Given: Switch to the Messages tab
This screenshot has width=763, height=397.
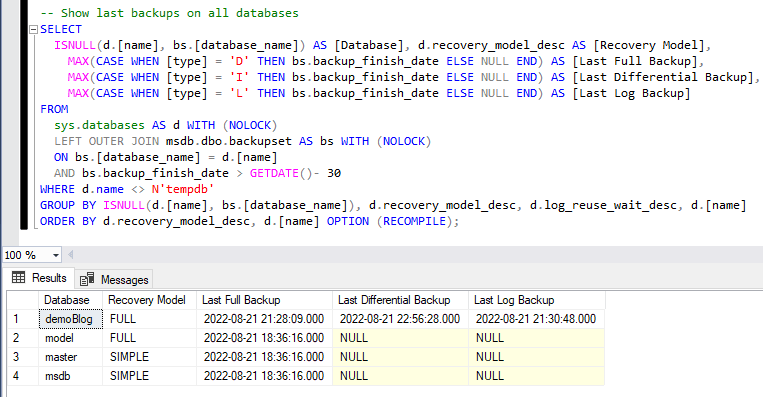Looking at the screenshot, I should click(x=115, y=279).
